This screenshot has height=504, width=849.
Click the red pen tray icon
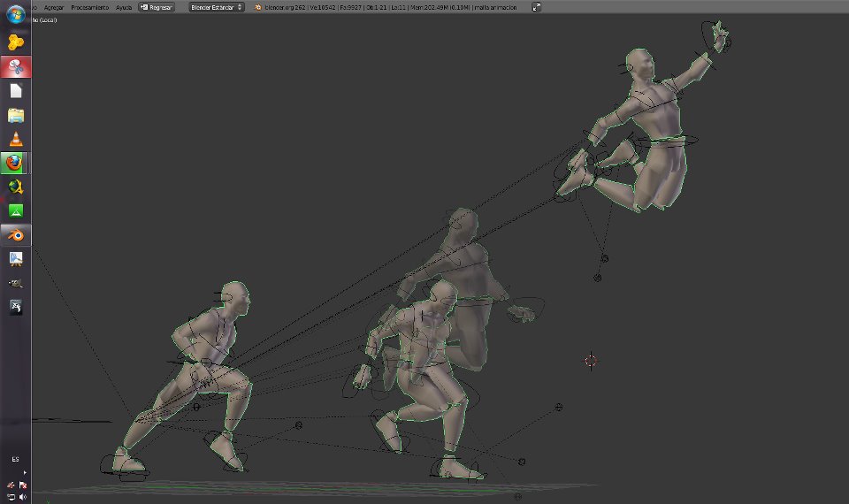tap(11, 485)
